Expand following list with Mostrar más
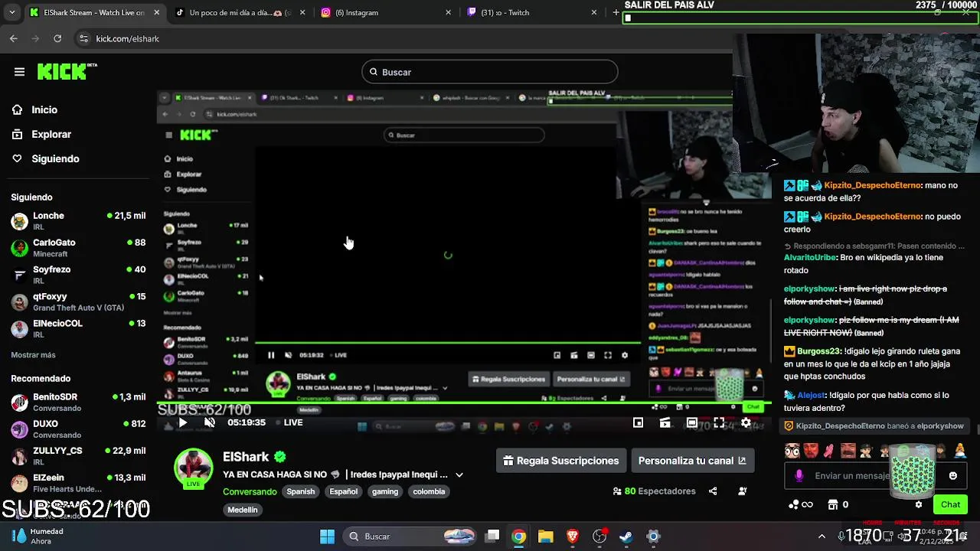The width and height of the screenshot is (980, 551). (x=33, y=355)
